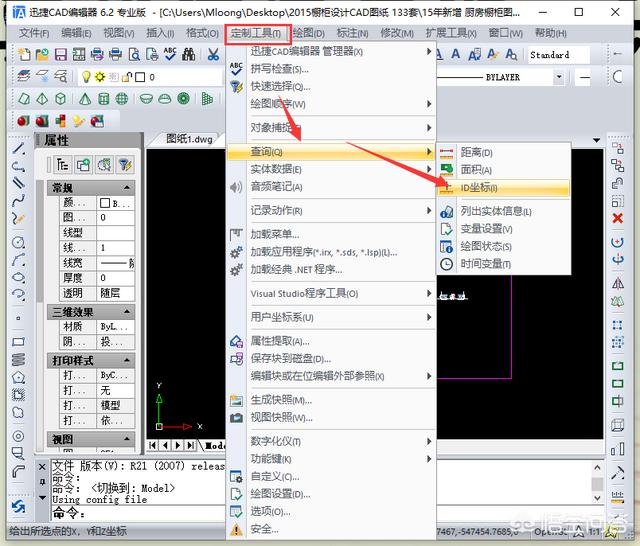640x546 pixels.
Task: Switch to the 图纸1.dwg drawing tab
Action: coord(189,139)
